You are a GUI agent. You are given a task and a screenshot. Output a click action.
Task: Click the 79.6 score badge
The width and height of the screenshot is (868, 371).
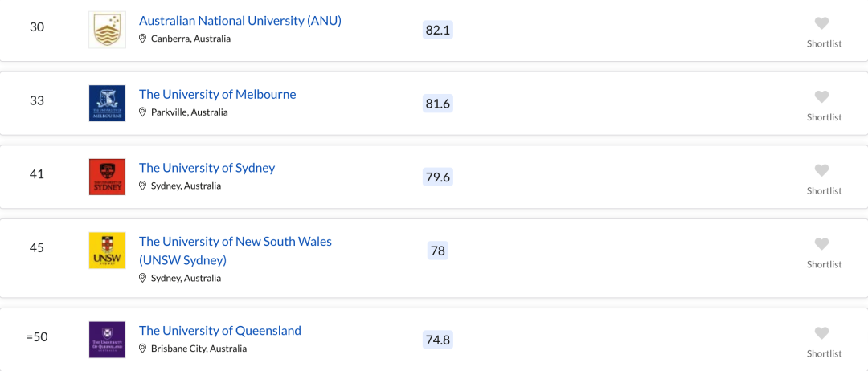(438, 177)
